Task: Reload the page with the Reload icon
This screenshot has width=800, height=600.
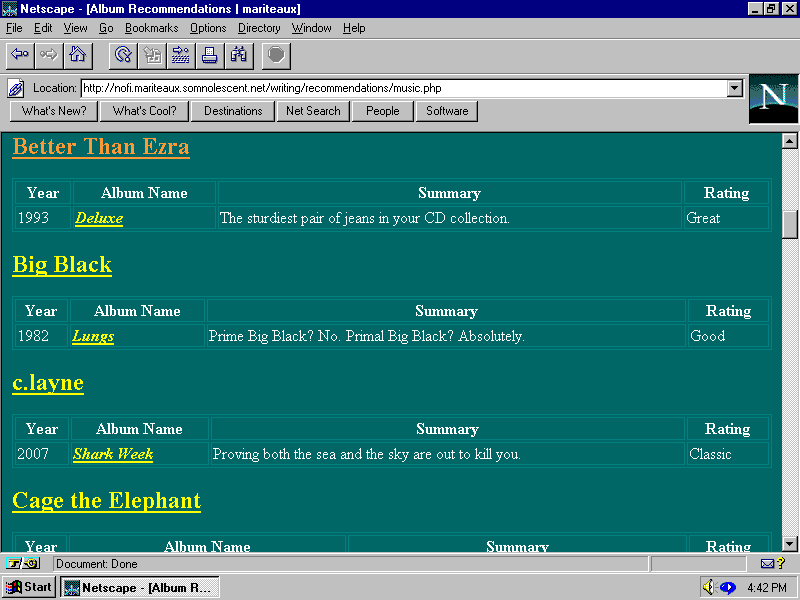Action: [123, 55]
